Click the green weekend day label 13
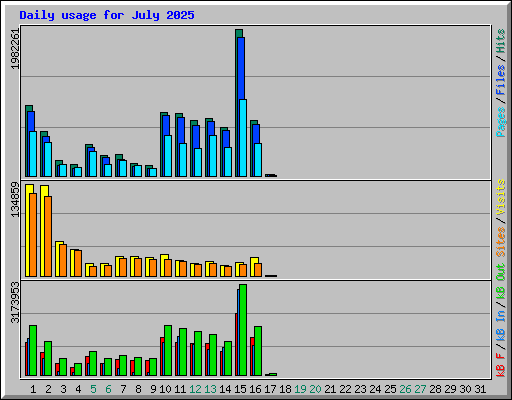 [x=210, y=389]
